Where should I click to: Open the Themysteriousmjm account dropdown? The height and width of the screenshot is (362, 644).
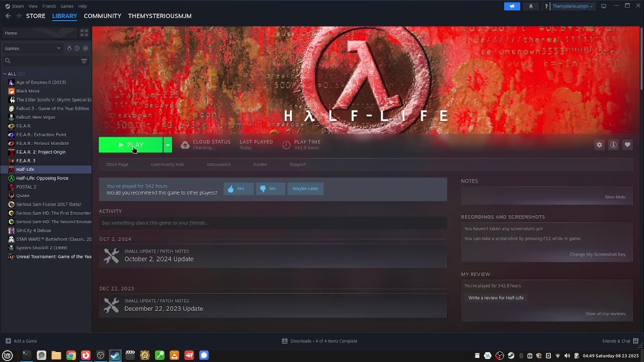tap(573, 6)
